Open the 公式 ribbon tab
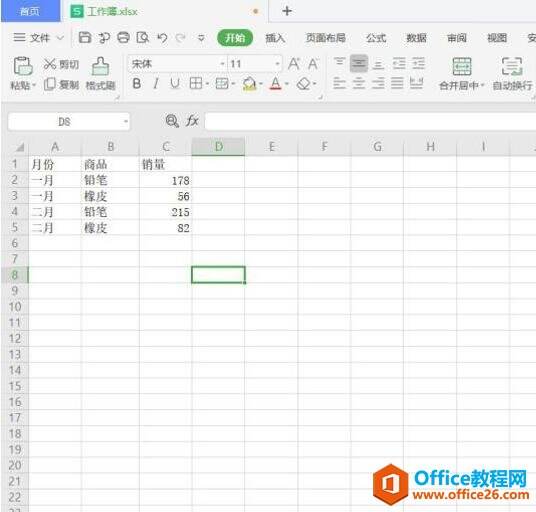This screenshot has height=512, width=536. coord(376,38)
